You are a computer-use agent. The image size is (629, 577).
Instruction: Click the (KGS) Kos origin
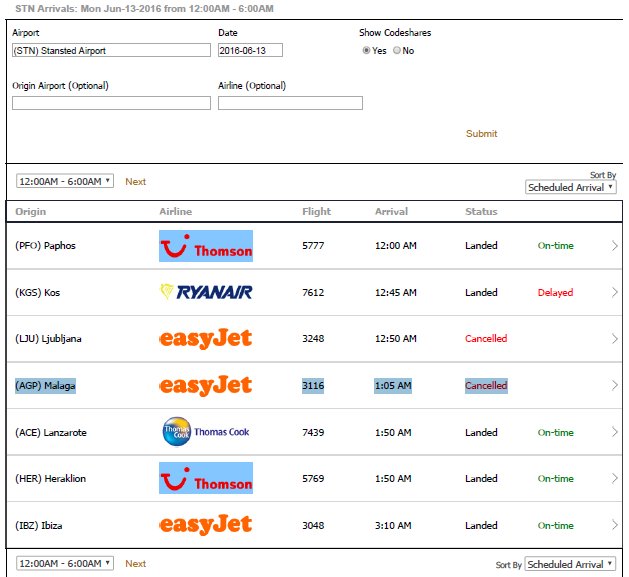[38, 292]
